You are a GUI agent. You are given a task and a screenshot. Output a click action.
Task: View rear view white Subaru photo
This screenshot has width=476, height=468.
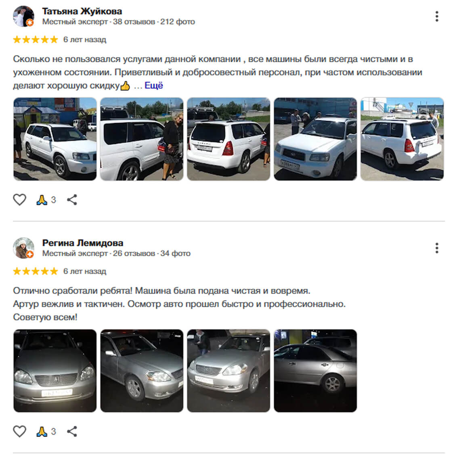click(229, 139)
